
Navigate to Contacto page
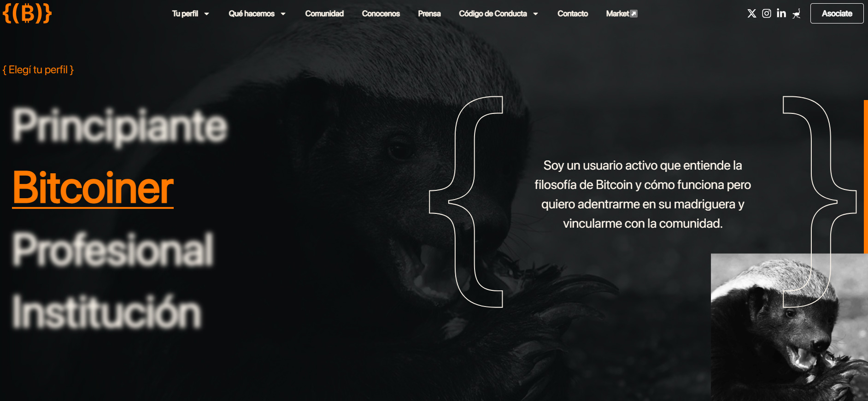[572, 14]
